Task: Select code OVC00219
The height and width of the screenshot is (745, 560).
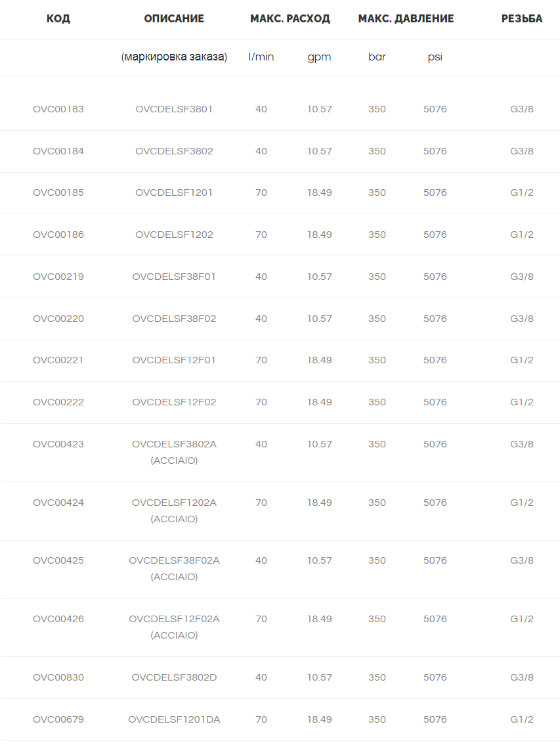Action: click(58, 277)
